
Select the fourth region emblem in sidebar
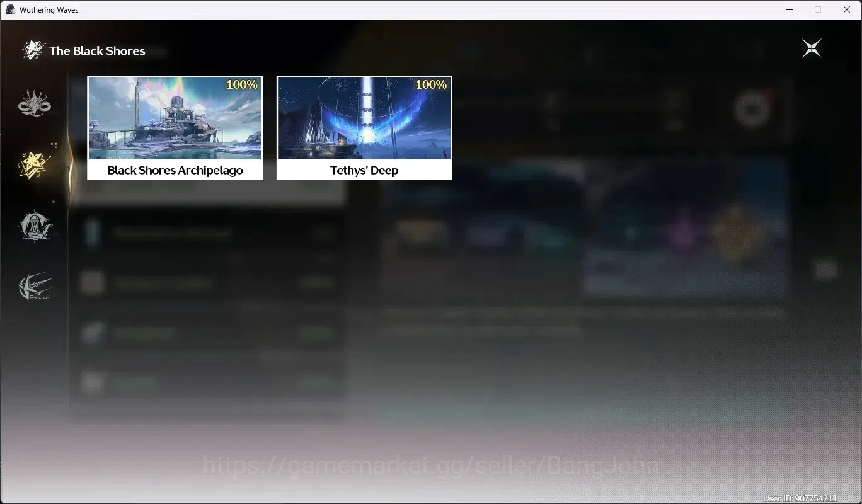35,287
